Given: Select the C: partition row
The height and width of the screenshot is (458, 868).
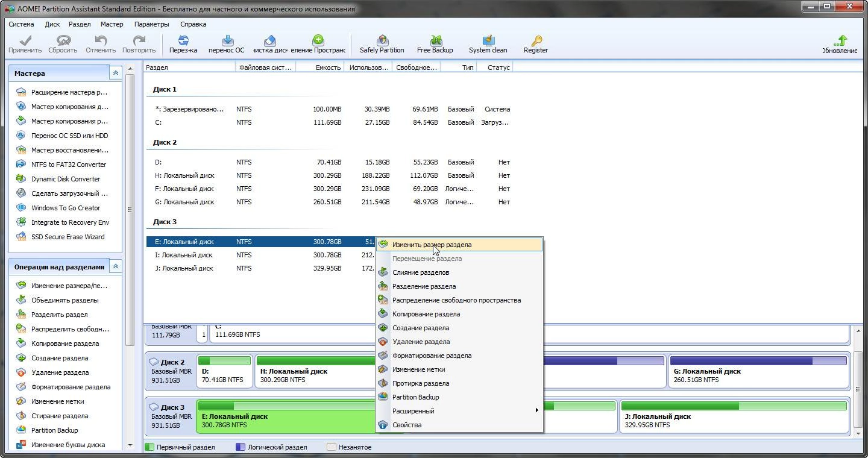Looking at the screenshot, I should [x=329, y=122].
